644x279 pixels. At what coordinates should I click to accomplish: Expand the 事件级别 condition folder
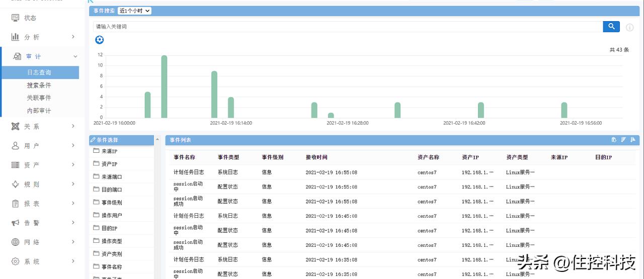point(97,203)
